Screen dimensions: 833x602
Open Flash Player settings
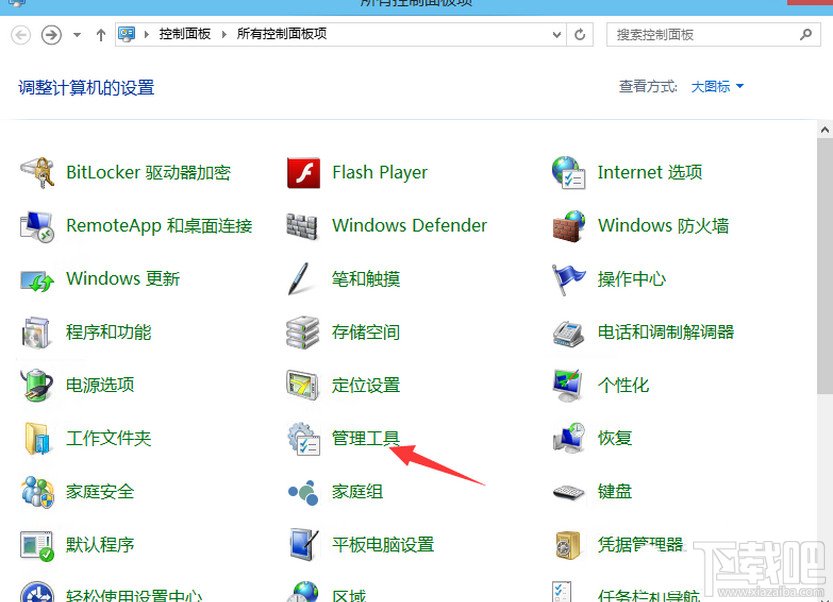tap(380, 172)
